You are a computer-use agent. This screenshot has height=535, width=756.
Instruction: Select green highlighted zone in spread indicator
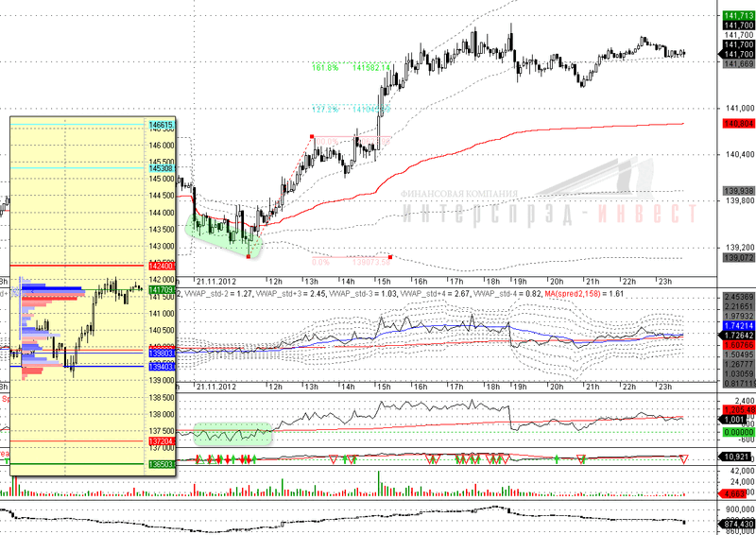pyautogui.click(x=232, y=435)
